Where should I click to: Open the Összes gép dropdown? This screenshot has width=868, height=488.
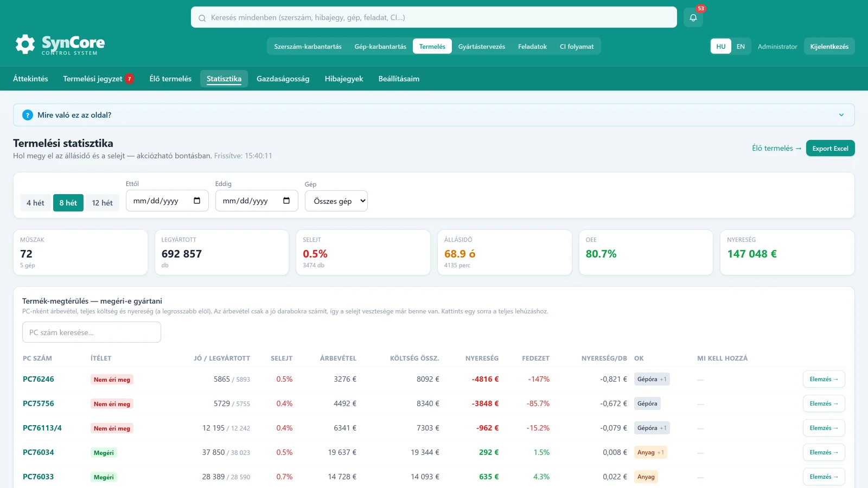click(336, 201)
